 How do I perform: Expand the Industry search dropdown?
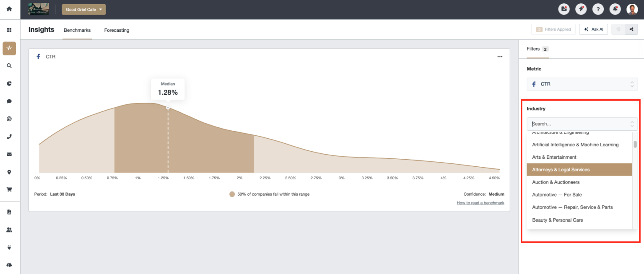coord(582,124)
